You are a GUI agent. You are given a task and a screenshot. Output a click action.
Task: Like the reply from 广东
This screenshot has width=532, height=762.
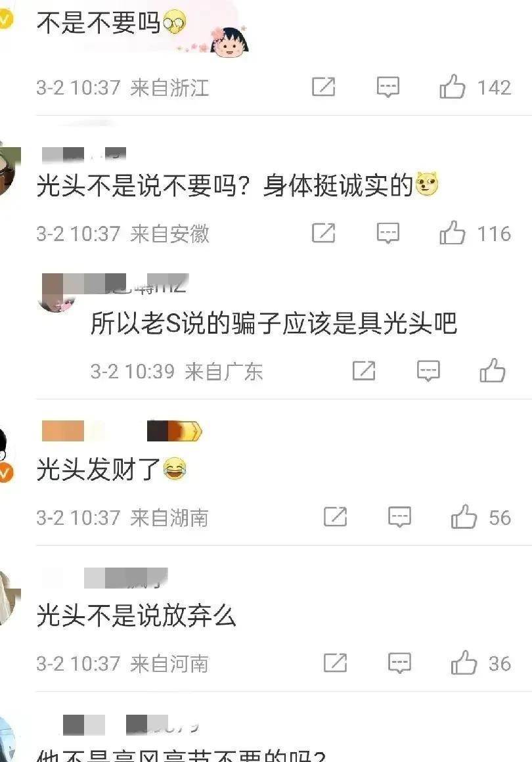[492, 370]
